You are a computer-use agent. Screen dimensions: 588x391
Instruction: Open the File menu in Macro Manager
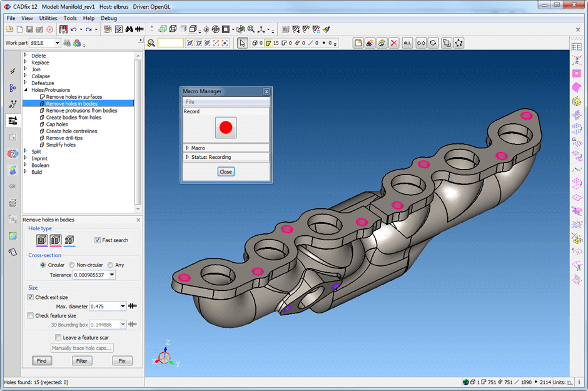pyautogui.click(x=190, y=101)
